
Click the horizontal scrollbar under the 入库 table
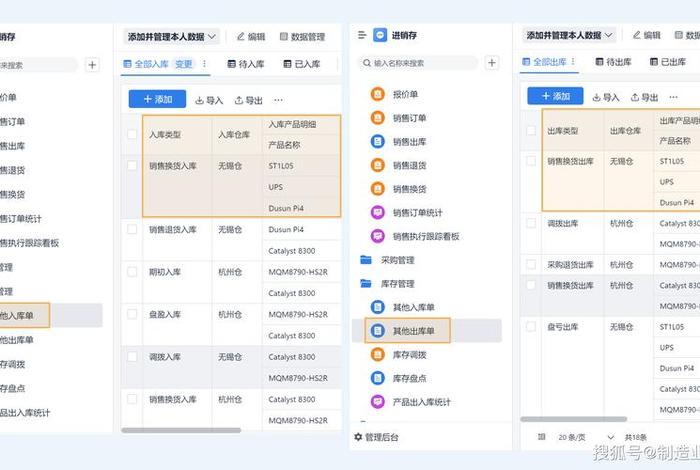181,430
